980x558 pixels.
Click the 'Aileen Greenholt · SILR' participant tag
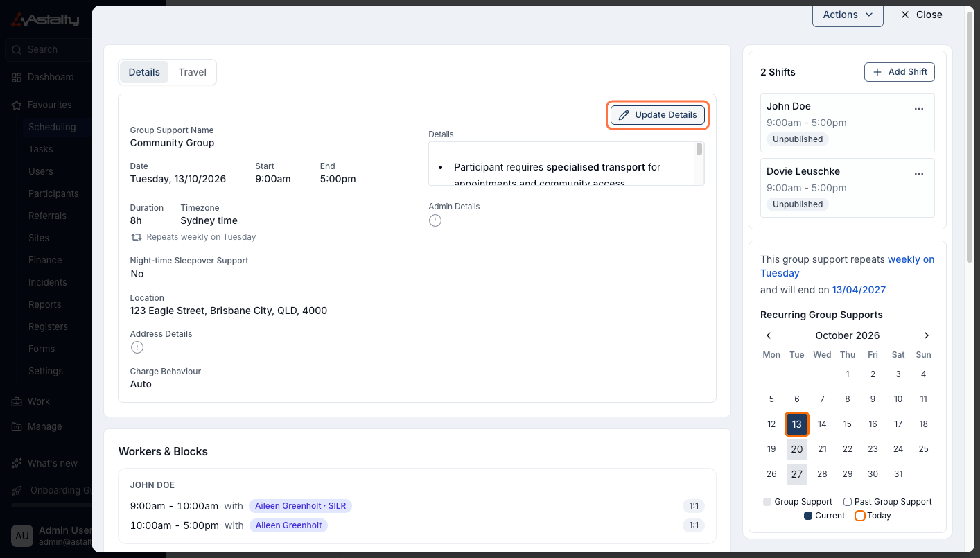click(x=300, y=506)
